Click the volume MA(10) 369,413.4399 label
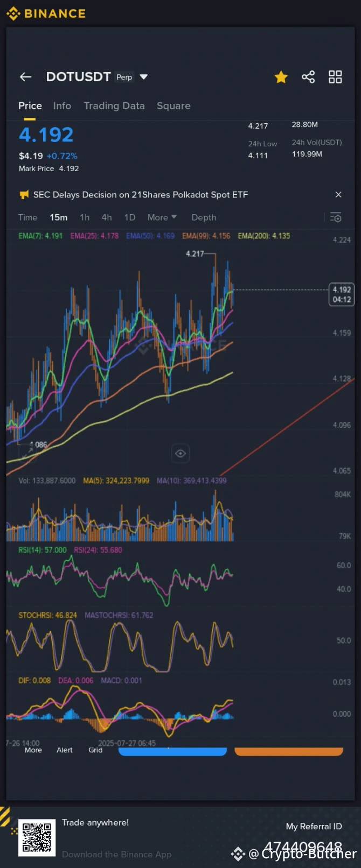361x868 pixels. [x=191, y=481]
